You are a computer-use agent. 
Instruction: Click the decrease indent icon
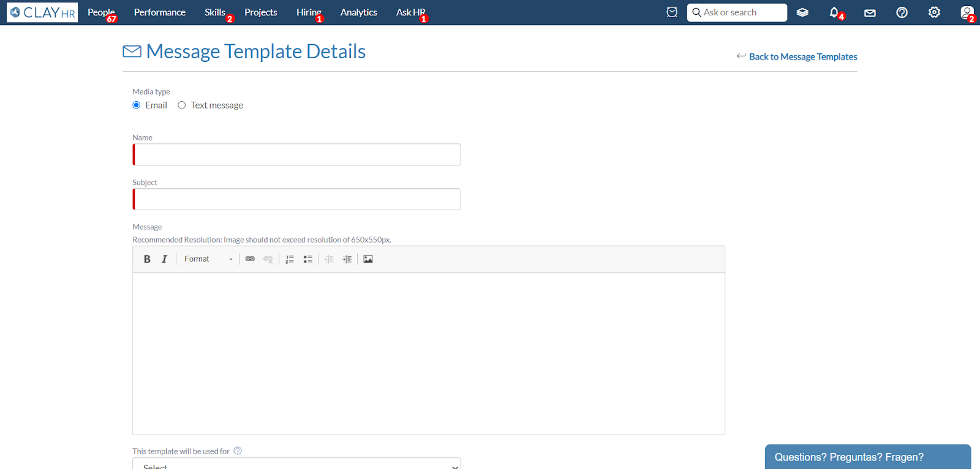(329, 259)
